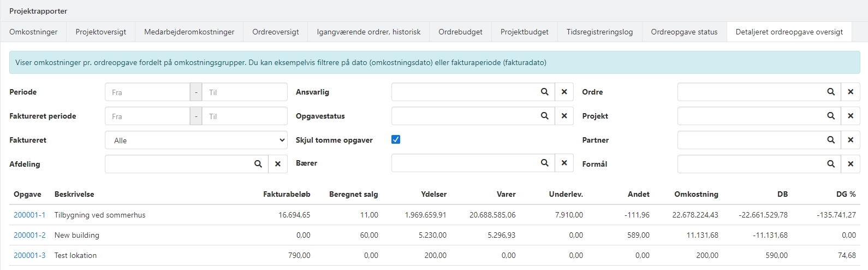Open Formål lookup search icon
The height and width of the screenshot is (270, 868).
click(831, 164)
